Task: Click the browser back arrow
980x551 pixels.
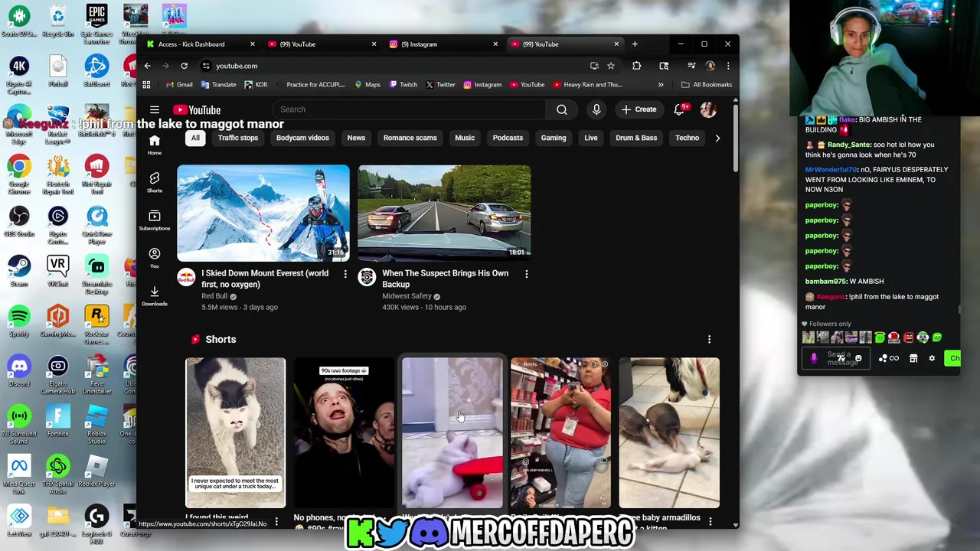Action: pos(148,66)
